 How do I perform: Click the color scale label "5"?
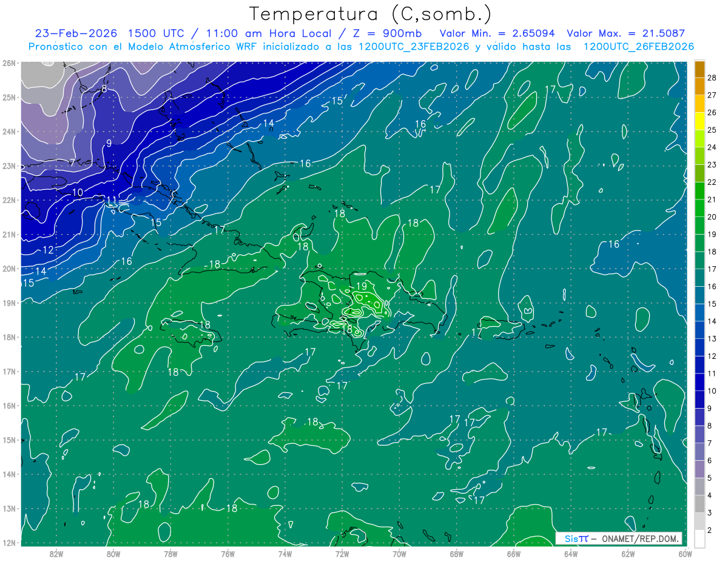point(709,478)
